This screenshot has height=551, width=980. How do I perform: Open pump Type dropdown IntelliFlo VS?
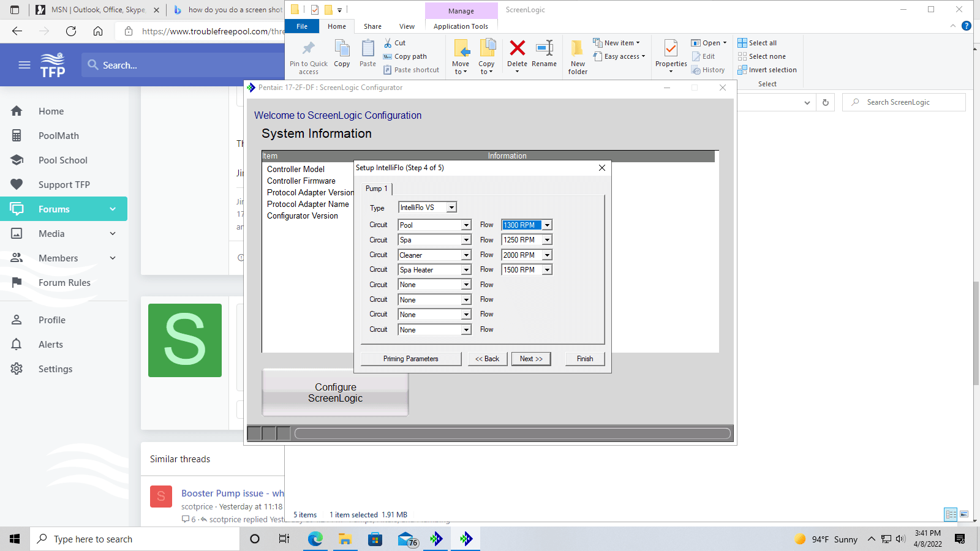(451, 208)
